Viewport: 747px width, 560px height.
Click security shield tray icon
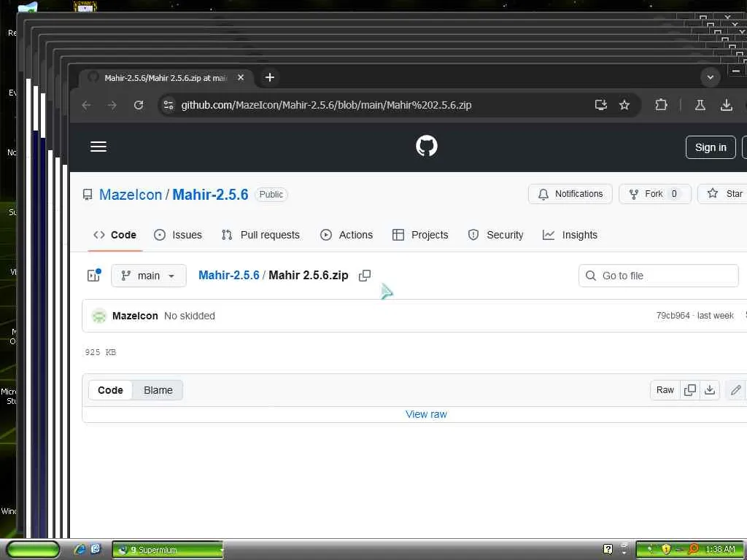[x=666, y=549]
